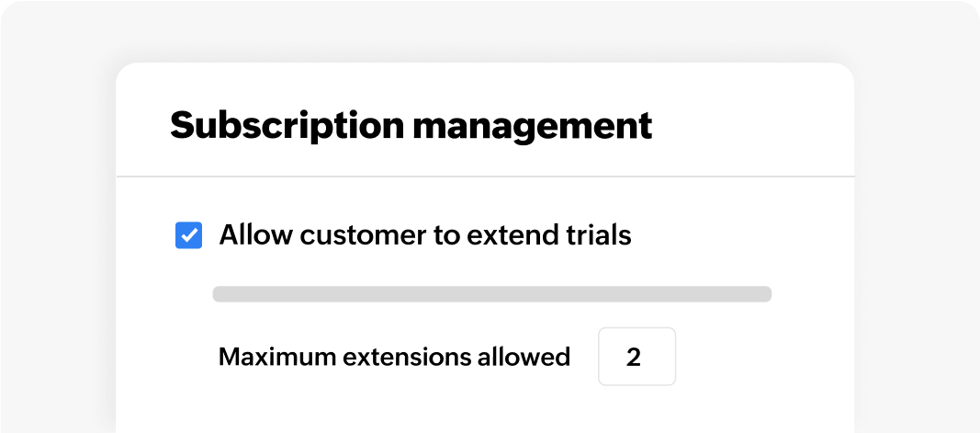Image resolution: width=980 pixels, height=433 pixels.
Task: Click the word "management" in the title
Action: [x=532, y=125]
